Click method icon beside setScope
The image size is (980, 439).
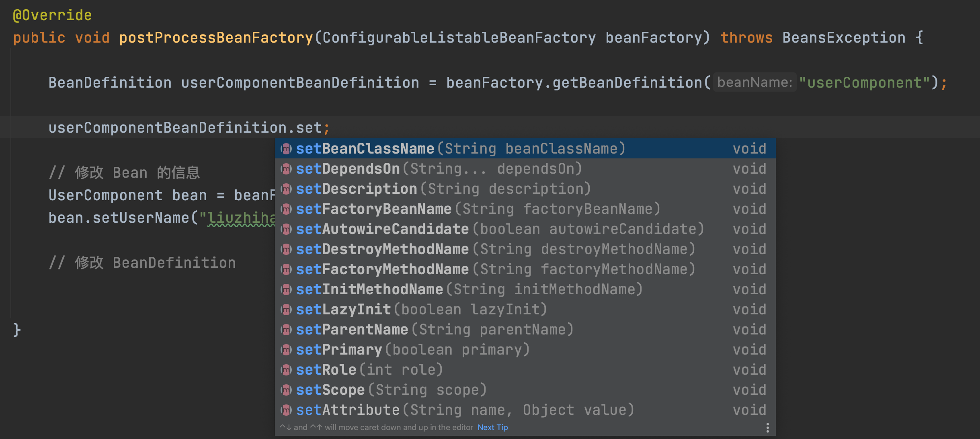click(286, 390)
